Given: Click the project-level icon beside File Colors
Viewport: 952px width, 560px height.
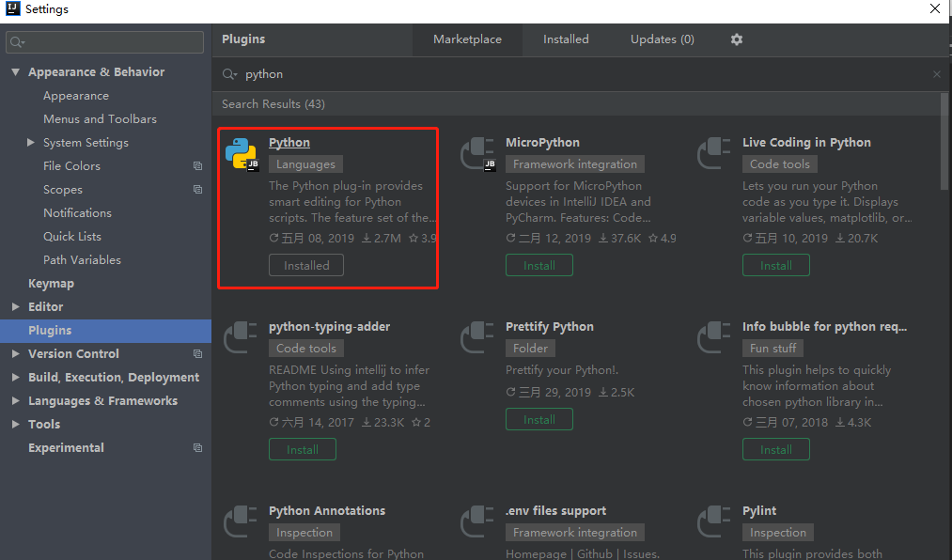Looking at the screenshot, I should click(197, 165).
